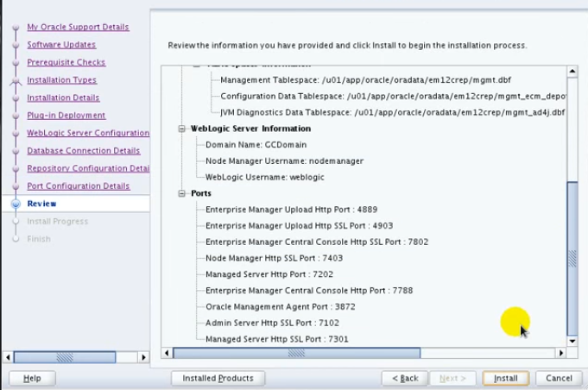Click the review instructions text line
This screenshot has height=390, width=588.
click(x=347, y=46)
